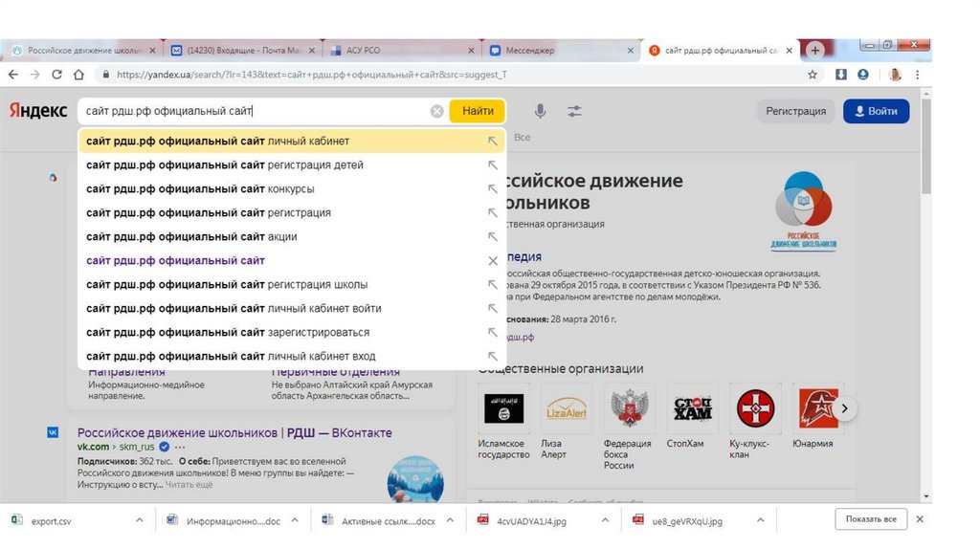The image size is (980, 549).
Task: Expand the options for export.csv download
Action: (x=140, y=520)
